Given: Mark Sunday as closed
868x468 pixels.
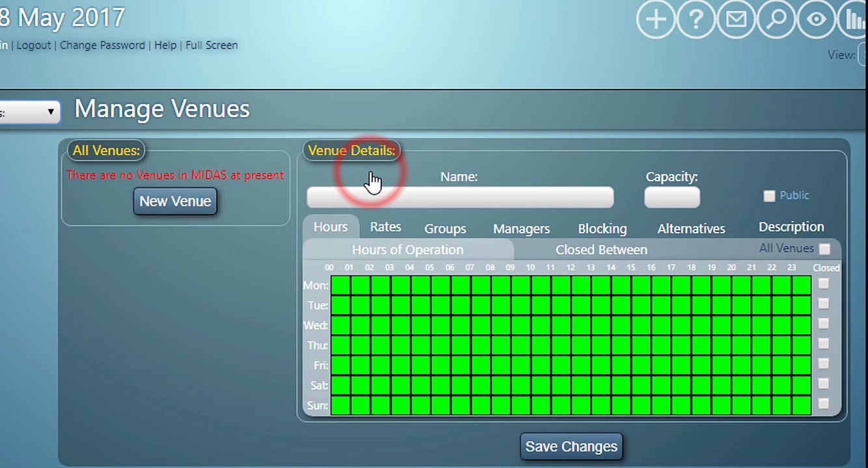Looking at the screenshot, I should [x=824, y=404].
